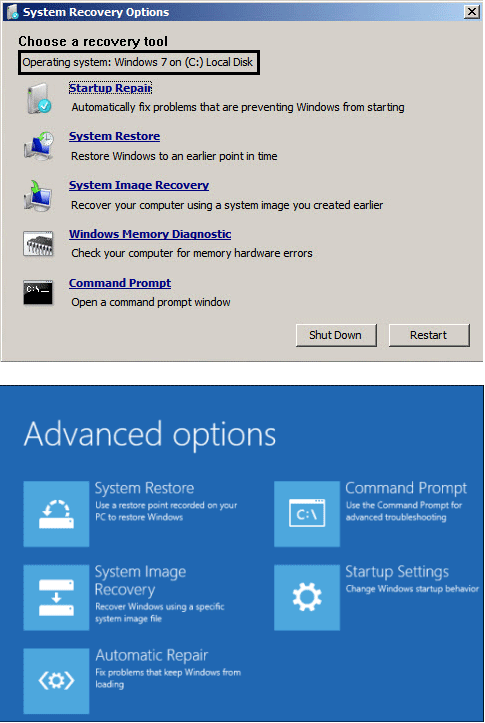Click the Shut Down button
This screenshot has height=723, width=485.
tap(336, 335)
